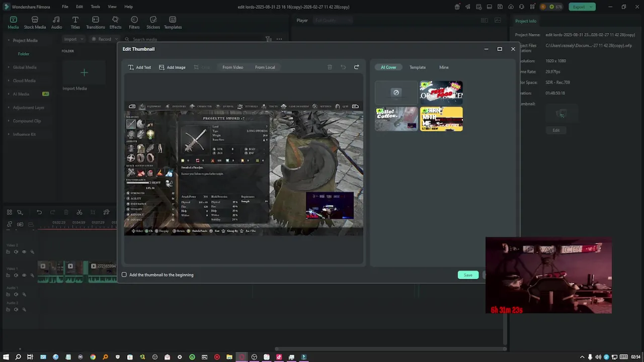Mute the Audio 1 track
Viewport: 644px width, 362px height.
coord(16,294)
